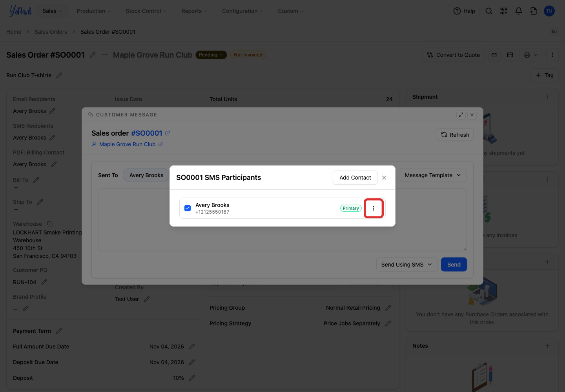This screenshot has width=565, height=392.
Task: Click Convert to Quote button
Action: click(454, 55)
